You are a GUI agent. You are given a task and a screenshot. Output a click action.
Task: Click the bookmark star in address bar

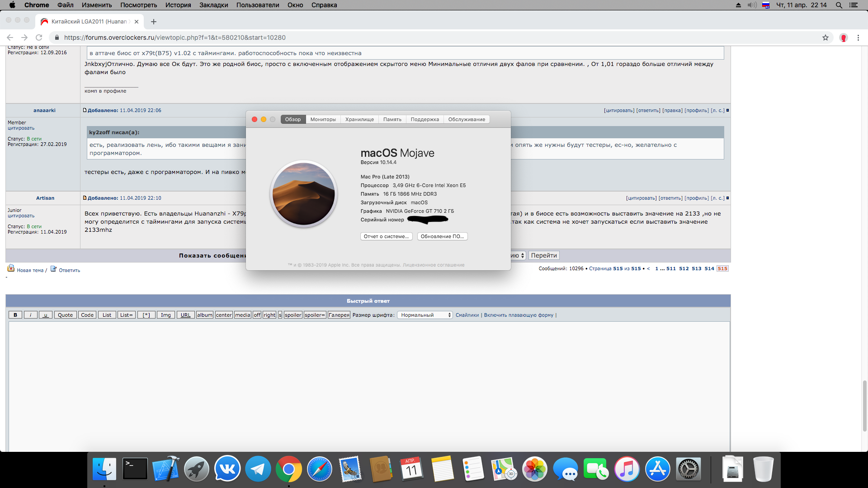(x=826, y=38)
